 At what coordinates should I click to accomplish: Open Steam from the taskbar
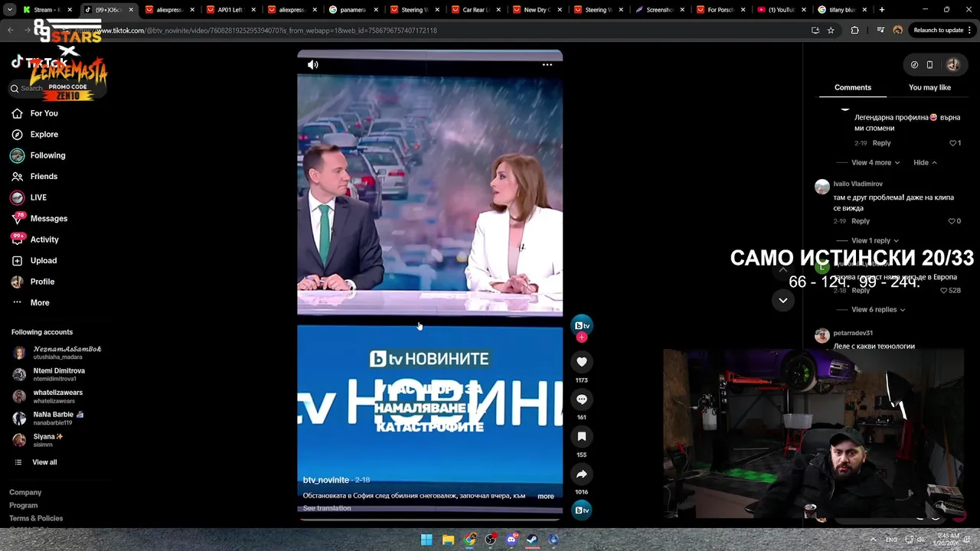click(532, 540)
